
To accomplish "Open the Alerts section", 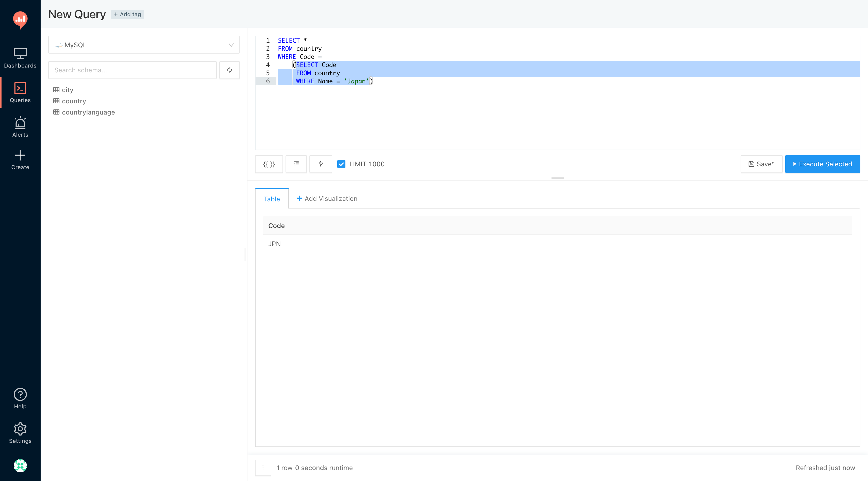I will [x=20, y=127].
